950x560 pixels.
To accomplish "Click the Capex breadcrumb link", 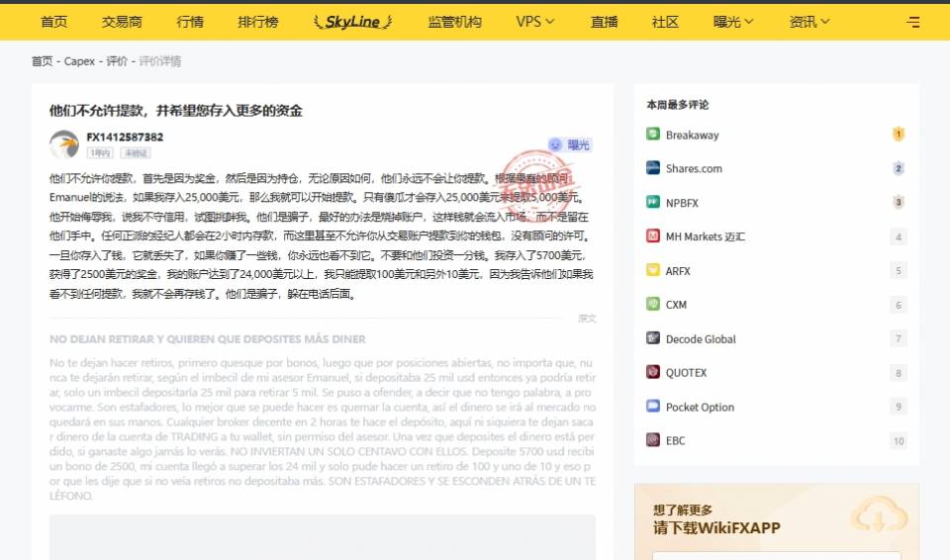I will [x=79, y=61].
